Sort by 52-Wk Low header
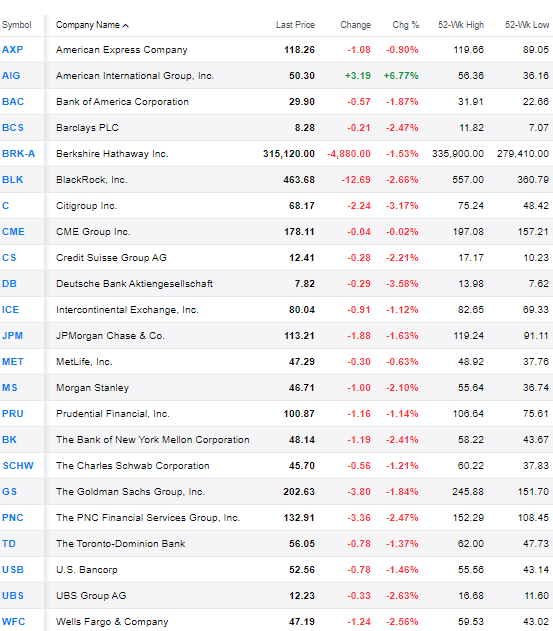The height and width of the screenshot is (631, 553). tap(527, 25)
